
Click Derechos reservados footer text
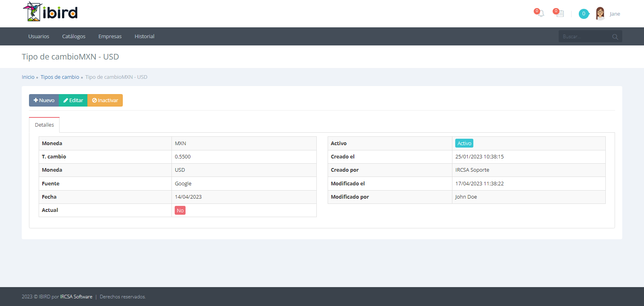click(123, 297)
